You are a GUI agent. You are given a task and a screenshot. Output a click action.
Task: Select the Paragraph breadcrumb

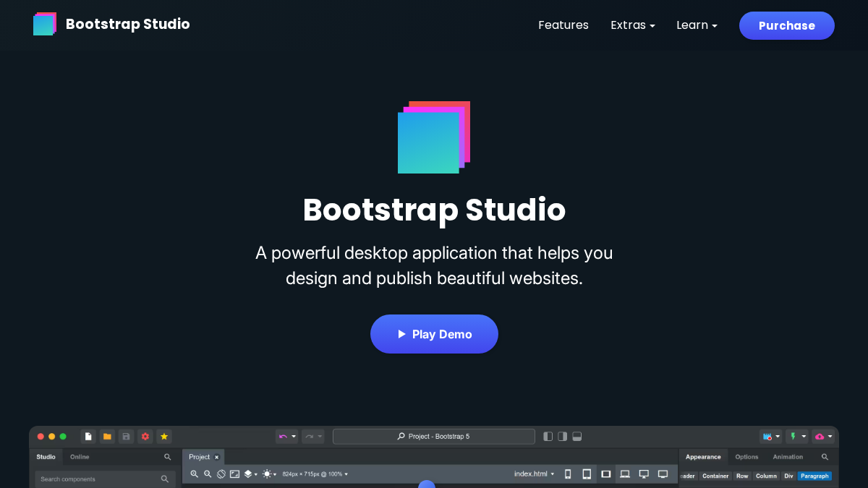[814, 476]
